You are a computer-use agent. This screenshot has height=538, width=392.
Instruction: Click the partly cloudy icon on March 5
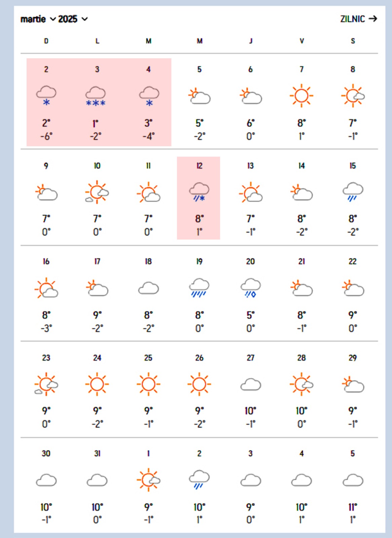pyautogui.click(x=199, y=97)
